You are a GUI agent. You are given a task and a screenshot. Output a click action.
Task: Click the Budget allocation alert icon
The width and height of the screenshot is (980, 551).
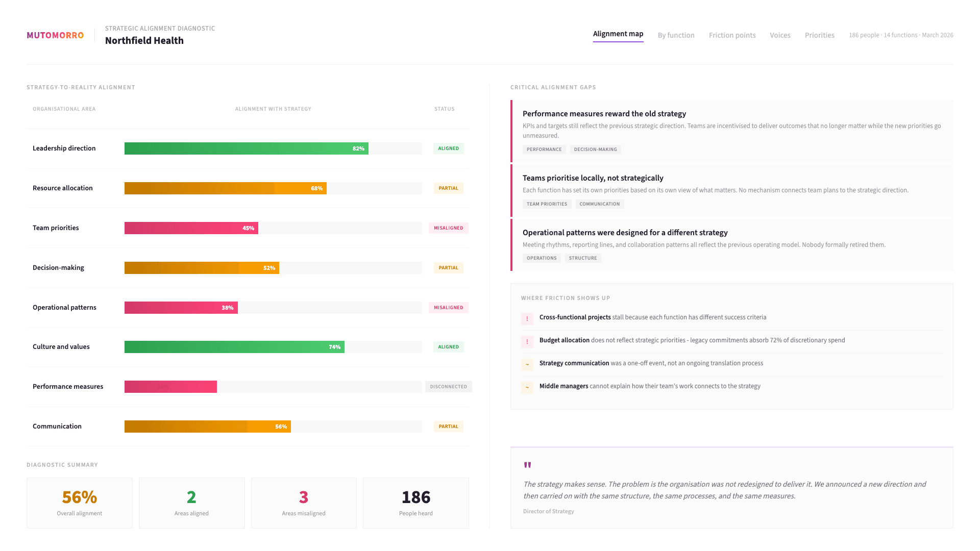click(527, 341)
